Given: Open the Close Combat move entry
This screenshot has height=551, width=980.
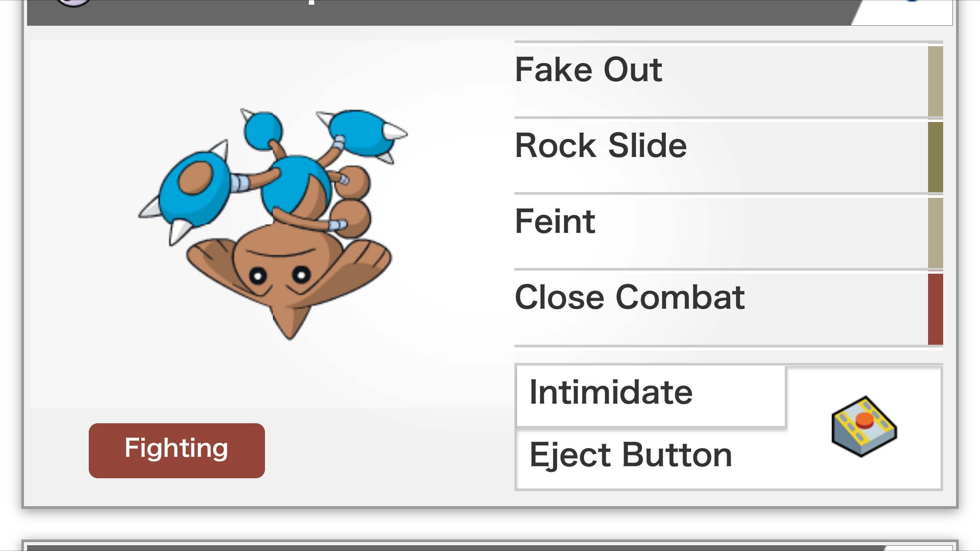Looking at the screenshot, I should [721, 309].
